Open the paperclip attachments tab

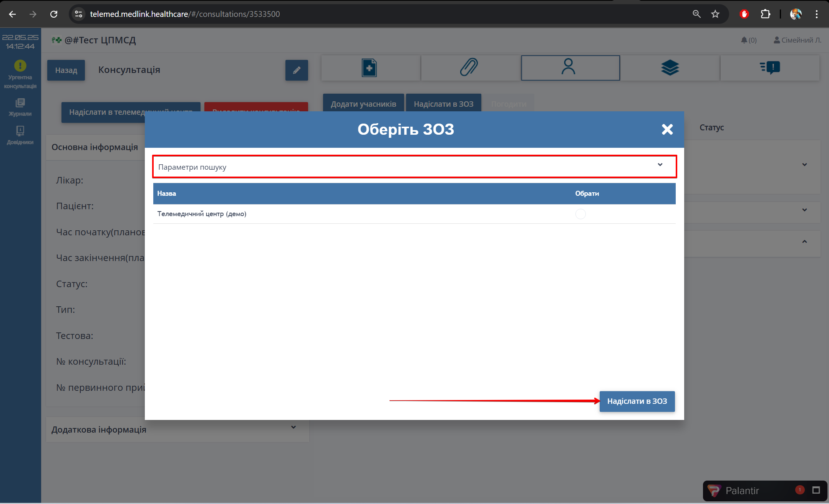click(469, 68)
